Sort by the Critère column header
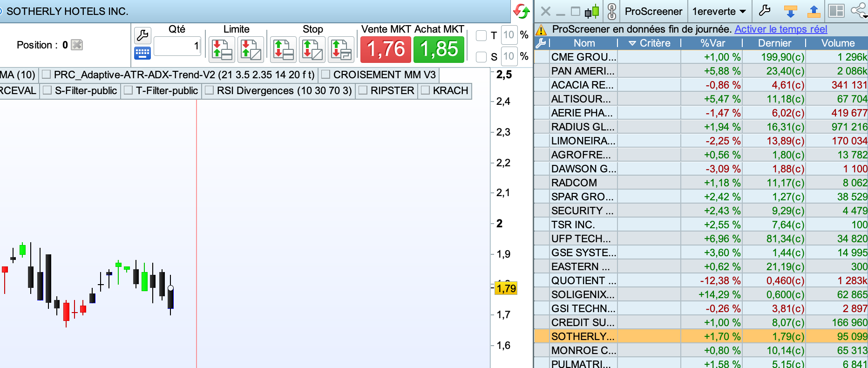 649,43
